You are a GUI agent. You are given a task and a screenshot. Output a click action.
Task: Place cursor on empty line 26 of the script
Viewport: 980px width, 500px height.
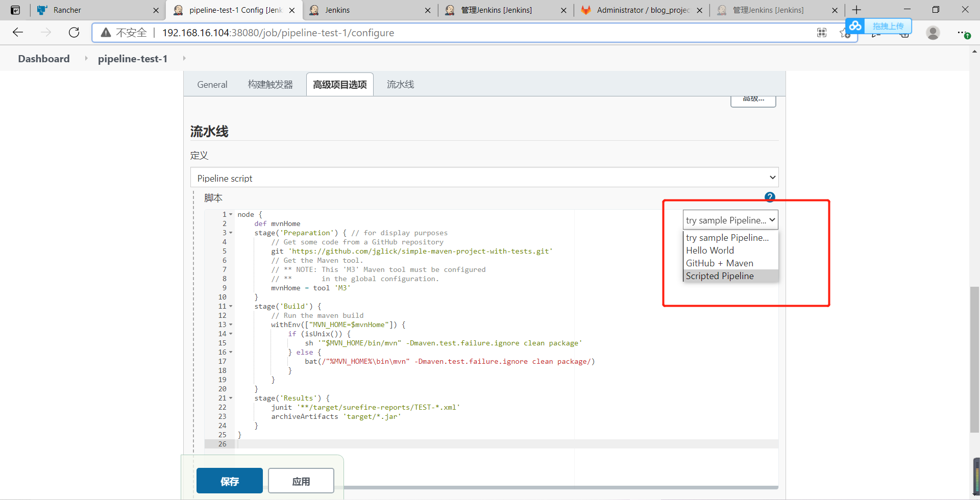click(508, 444)
